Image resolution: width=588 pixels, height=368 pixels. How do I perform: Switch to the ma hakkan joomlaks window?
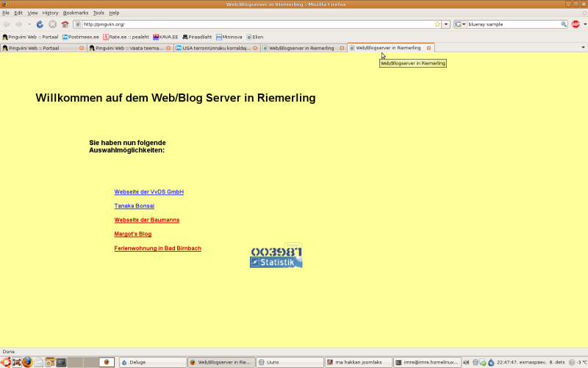(358, 362)
